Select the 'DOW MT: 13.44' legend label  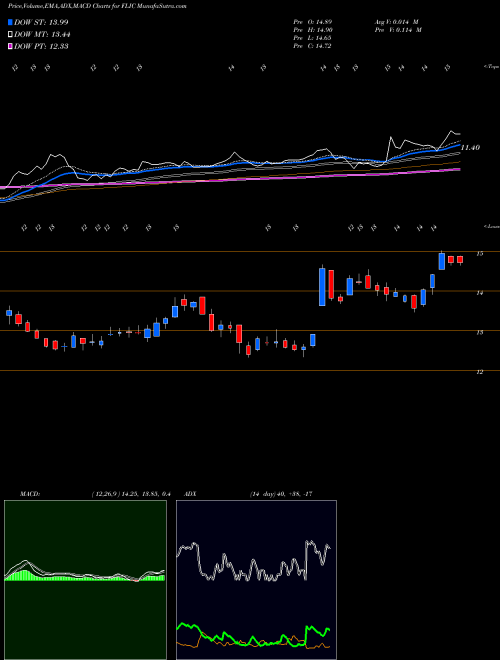[43, 35]
